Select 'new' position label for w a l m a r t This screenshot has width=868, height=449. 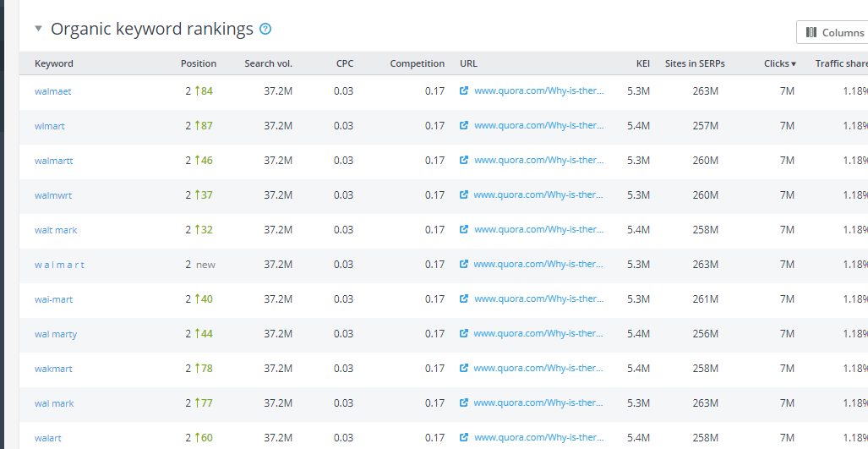[x=205, y=265]
